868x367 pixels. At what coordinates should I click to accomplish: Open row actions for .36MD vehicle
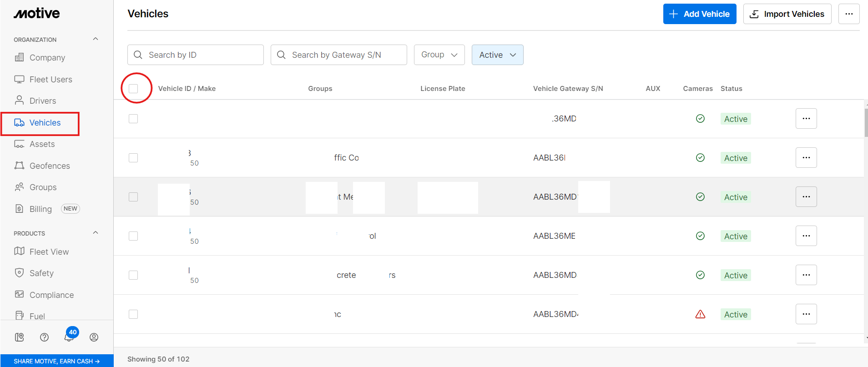[806, 118]
